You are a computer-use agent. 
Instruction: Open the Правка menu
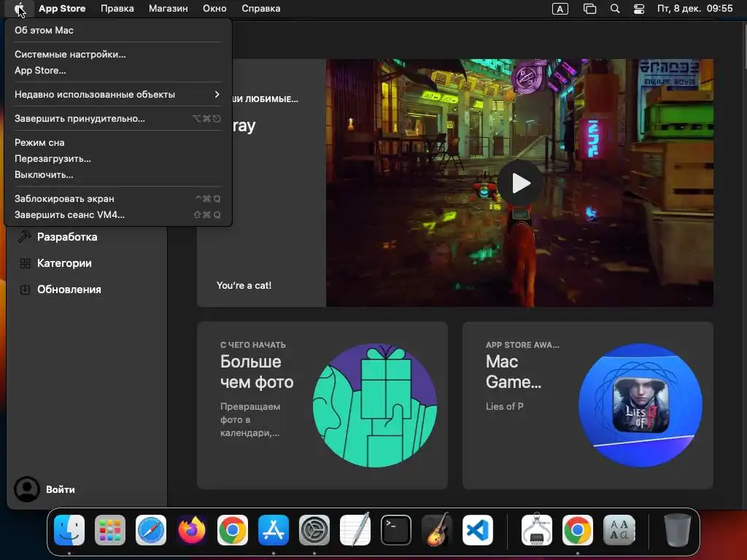117,9
